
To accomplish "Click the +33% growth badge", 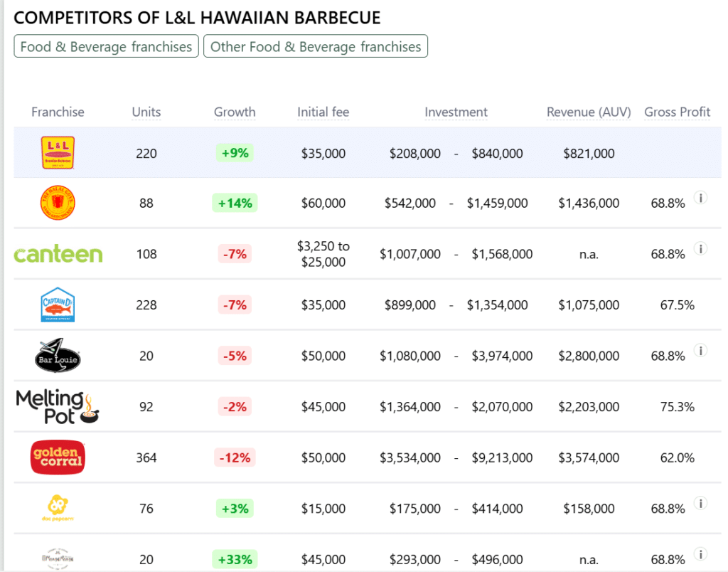I will [235, 559].
